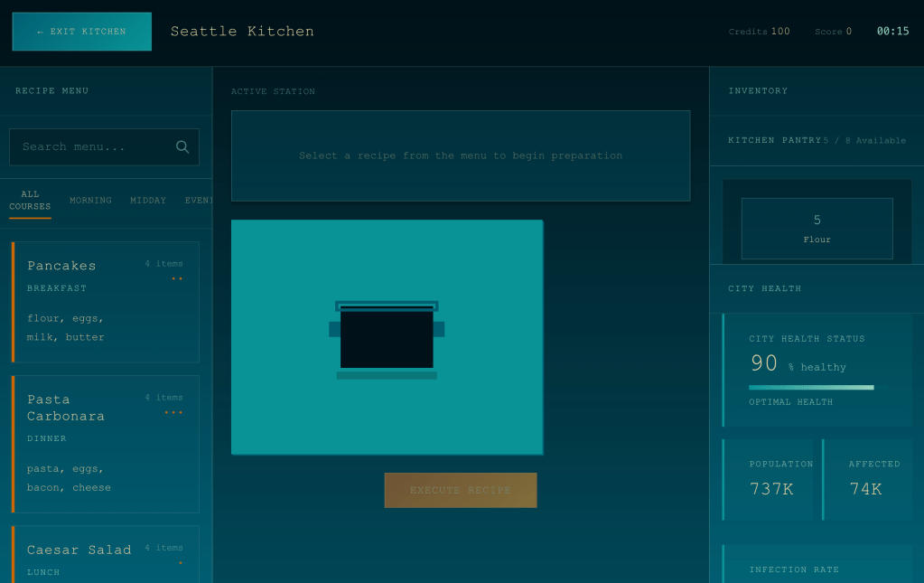Click the search magnifier icon
Image resolution: width=924 pixels, height=583 pixels.
(182, 147)
